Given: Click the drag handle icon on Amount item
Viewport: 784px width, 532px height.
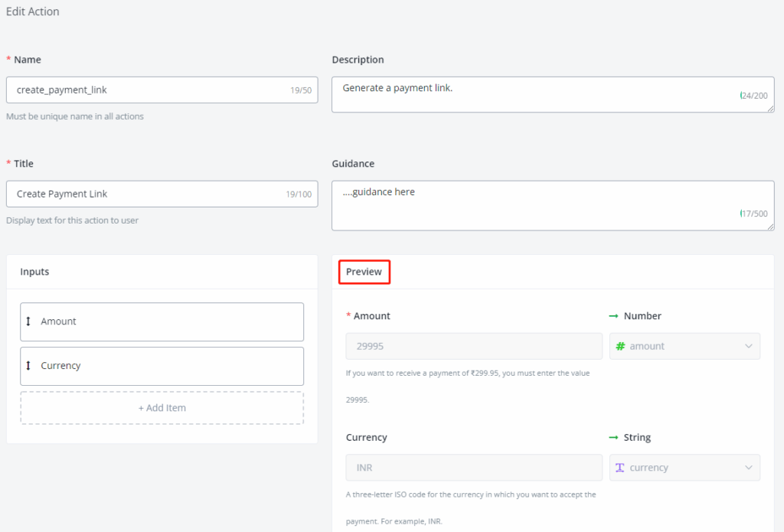Looking at the screenshot, I should coord(28,321).
